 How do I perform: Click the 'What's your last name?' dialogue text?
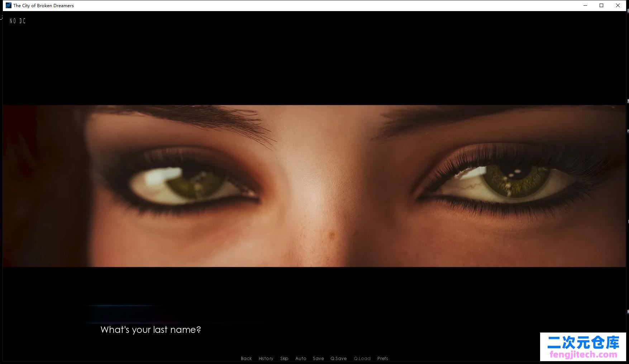(151, 330)
